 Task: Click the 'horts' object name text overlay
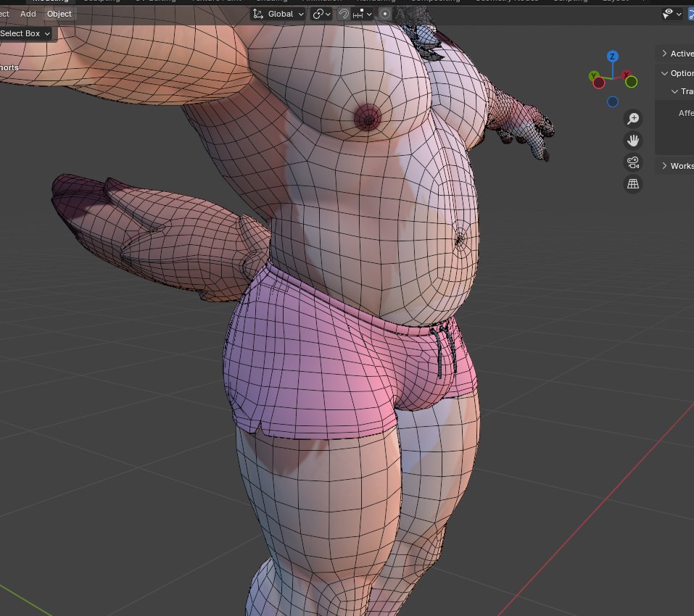point(9,67)
